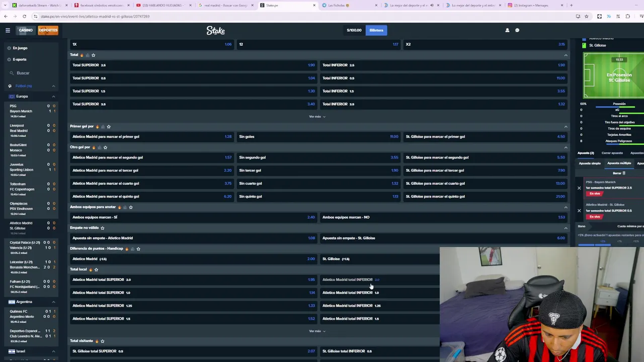Open a new browser tab with plus

pos(571,5)
